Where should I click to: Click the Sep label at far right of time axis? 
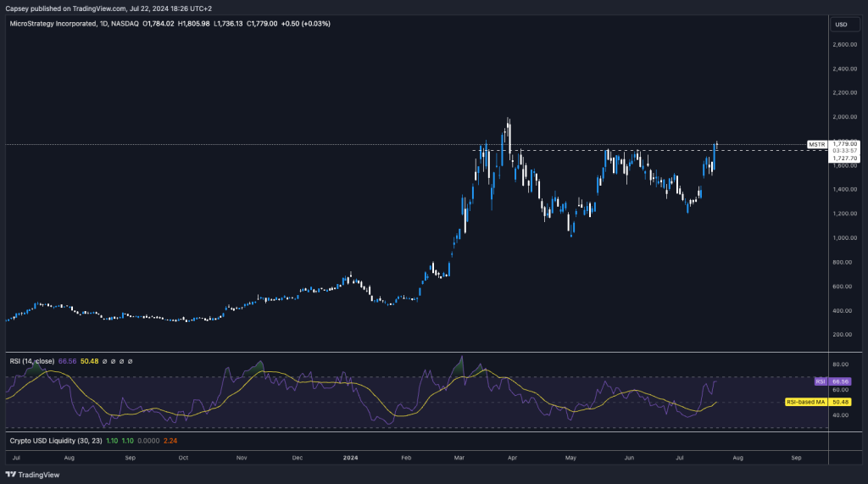point(796,458)
